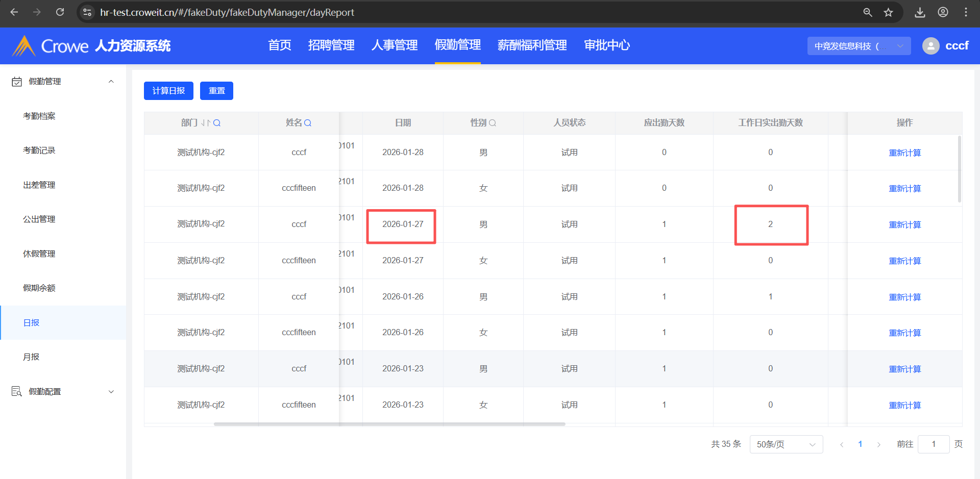
Task: Select 月报 in the sidebar
Action: pyautogui.click(x=31, y=357)
